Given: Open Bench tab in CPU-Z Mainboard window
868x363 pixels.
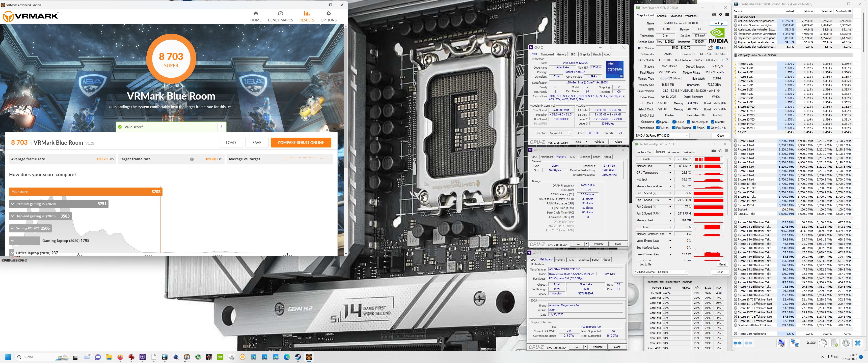Looking at the screenshot, I should coord(596,260).
